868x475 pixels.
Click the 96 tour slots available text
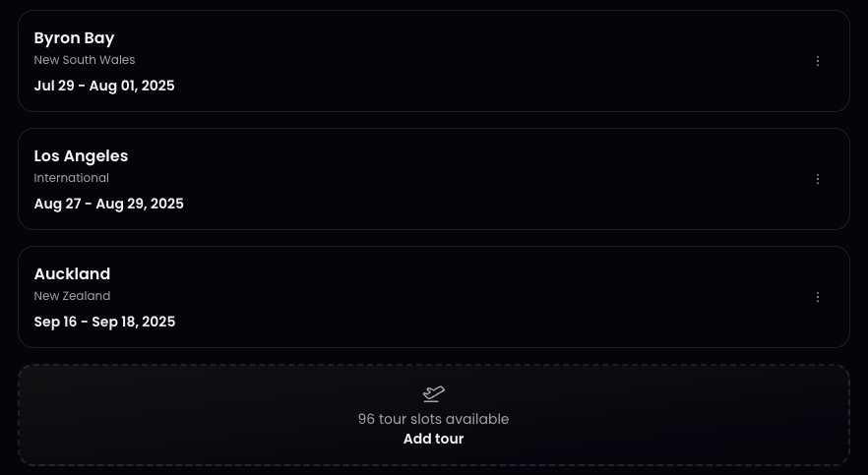[433, 419]
